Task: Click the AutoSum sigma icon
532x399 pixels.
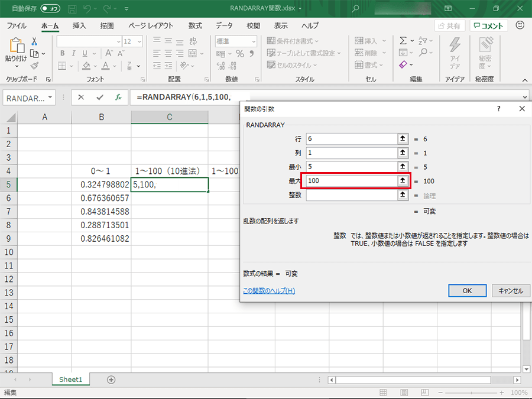Action: coord(403,41)
